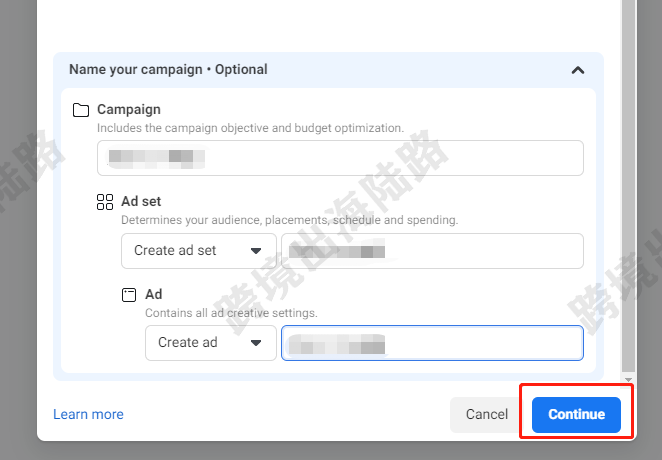662x460 pixels.
Task: Click the Campaign heading label
Action: tap(129, 109)
